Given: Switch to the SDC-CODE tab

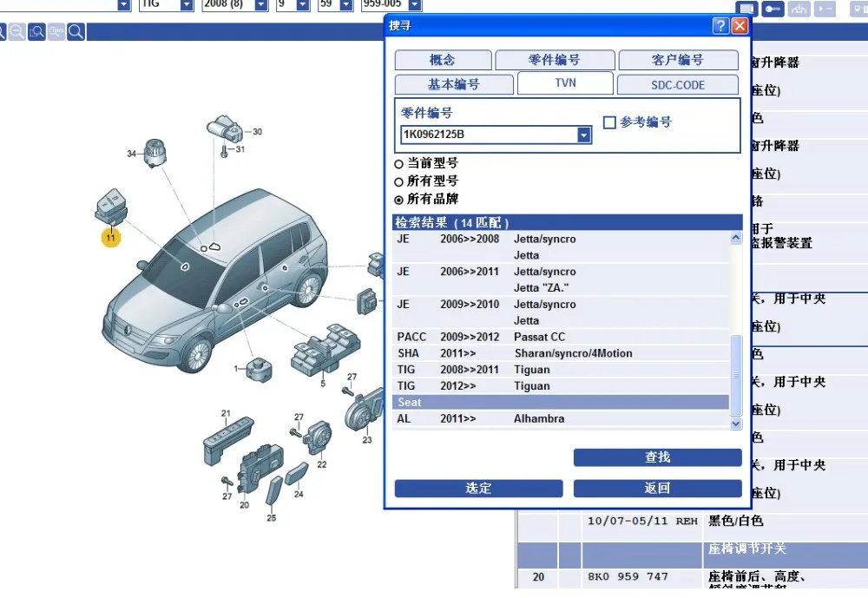Looking at the screenshot, I should (678, 85).
